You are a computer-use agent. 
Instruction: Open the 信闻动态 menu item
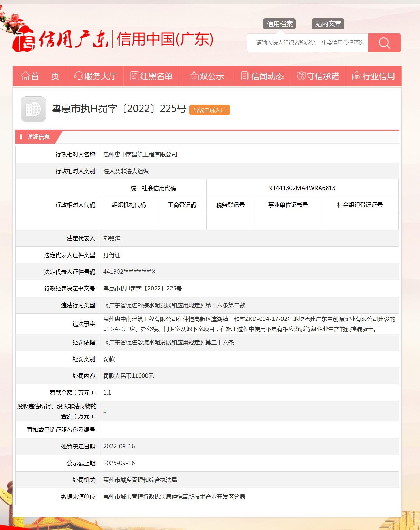(x=263, y=76)
